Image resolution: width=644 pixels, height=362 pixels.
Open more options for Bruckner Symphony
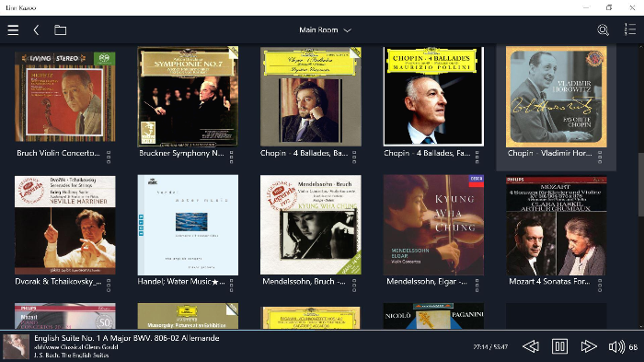coord(231,157)
